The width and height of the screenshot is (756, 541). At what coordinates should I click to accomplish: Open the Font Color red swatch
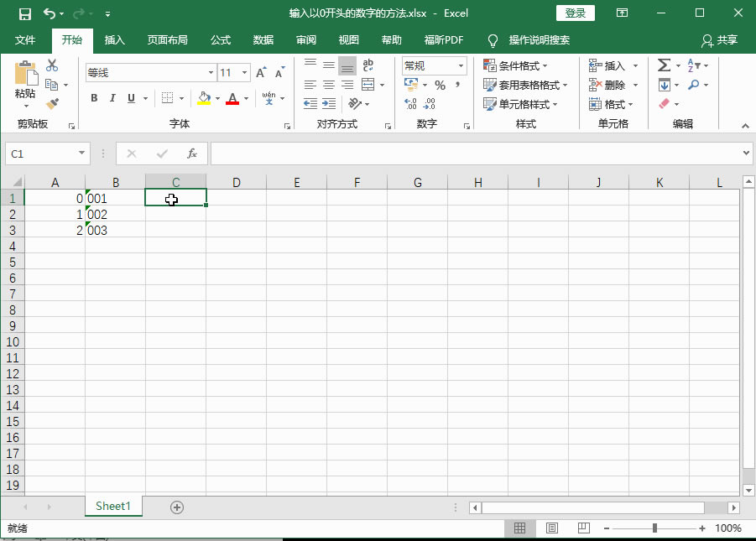click(232, 98)
